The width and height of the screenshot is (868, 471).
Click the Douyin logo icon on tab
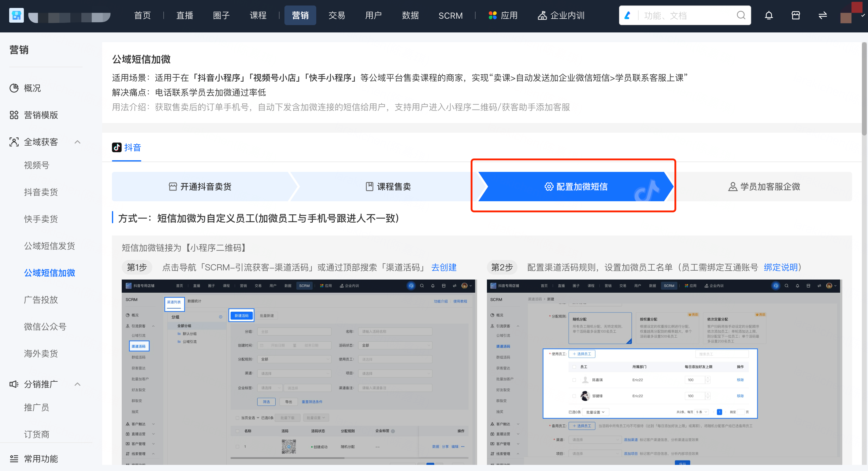click(x=117, y=147)
